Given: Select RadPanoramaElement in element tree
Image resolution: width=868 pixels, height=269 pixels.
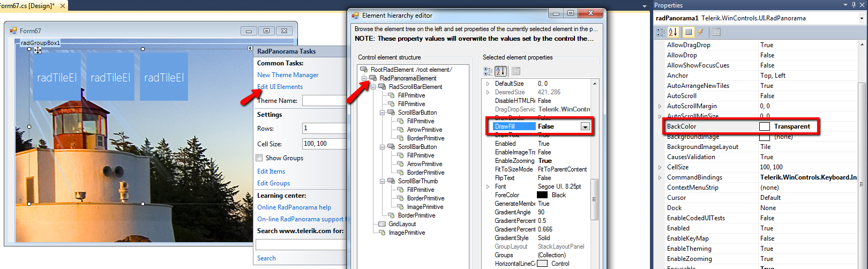Looking at the screenshot, I should 408,78.
